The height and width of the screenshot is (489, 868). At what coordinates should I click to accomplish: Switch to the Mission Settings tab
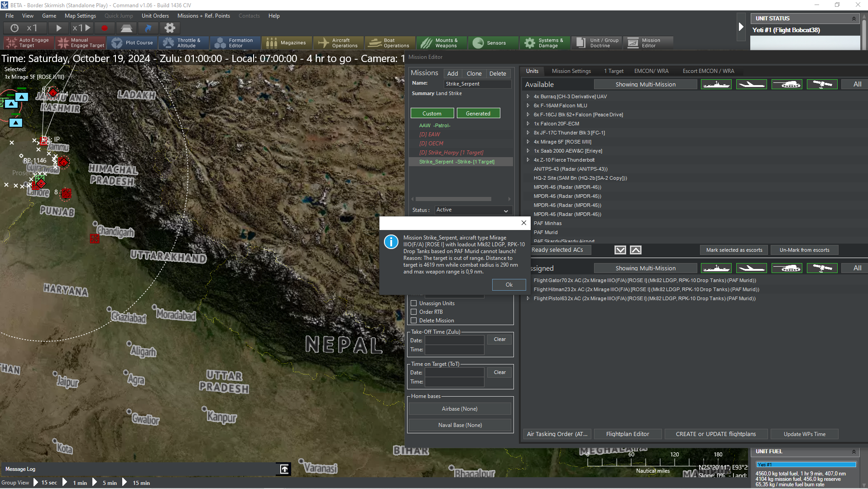pos(571,71)
